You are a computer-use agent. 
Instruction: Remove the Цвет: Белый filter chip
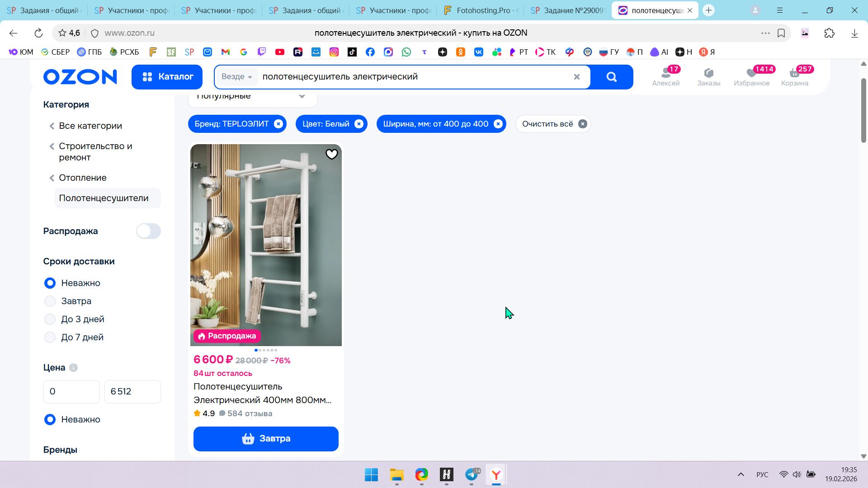pos(359,124)
